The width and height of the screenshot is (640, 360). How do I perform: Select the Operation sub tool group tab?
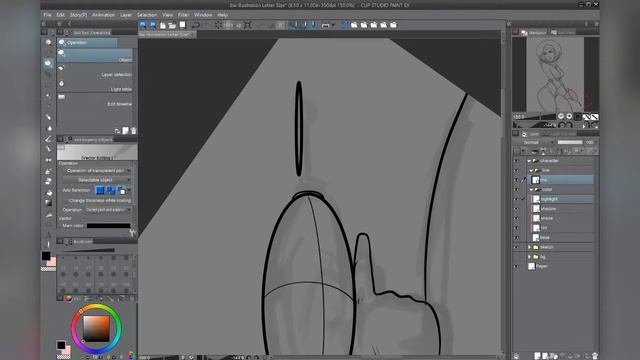coord(87,42)
